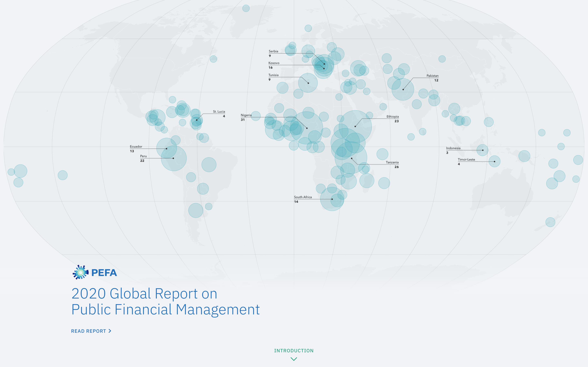588x367 pixels.
Task: Click the PEFA logo icon
Action: tap(80, 272)
